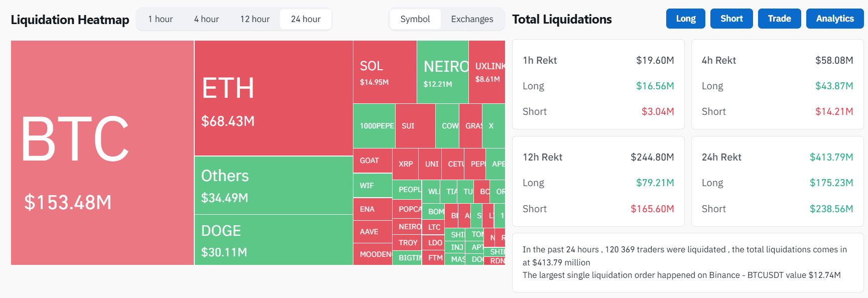Viewport: 868px width, 298px height.
Task: Select the 24 hour timeframe
Action: pos(306,19)
